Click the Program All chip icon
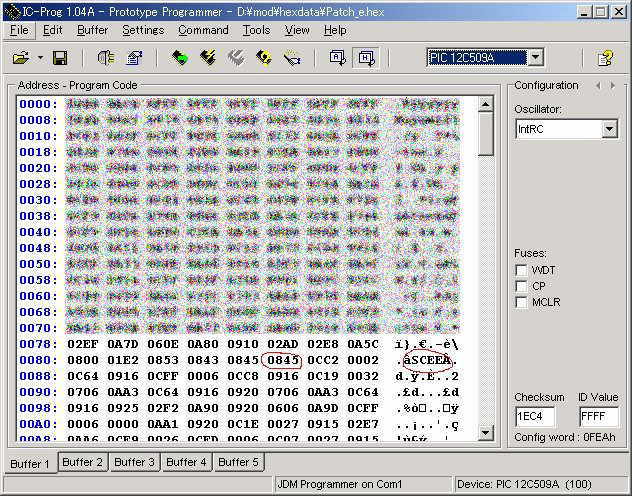The image size is (632, 496). coord(208,58)
